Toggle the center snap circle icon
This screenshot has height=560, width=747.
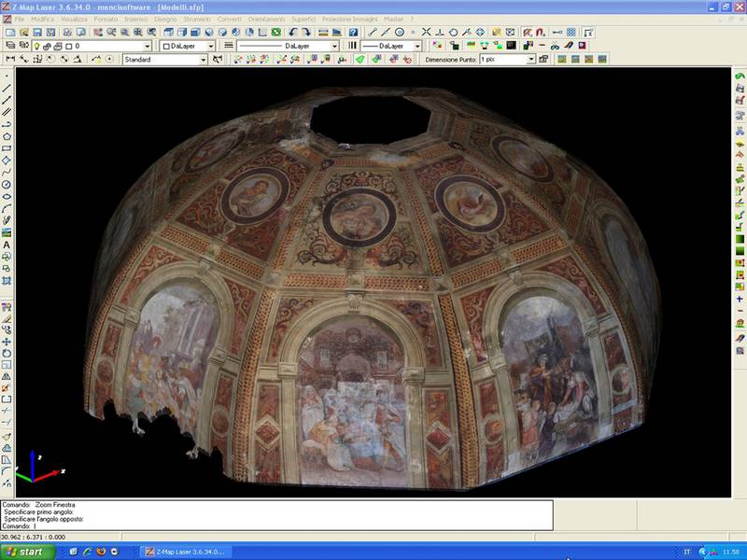click(400, 33)
